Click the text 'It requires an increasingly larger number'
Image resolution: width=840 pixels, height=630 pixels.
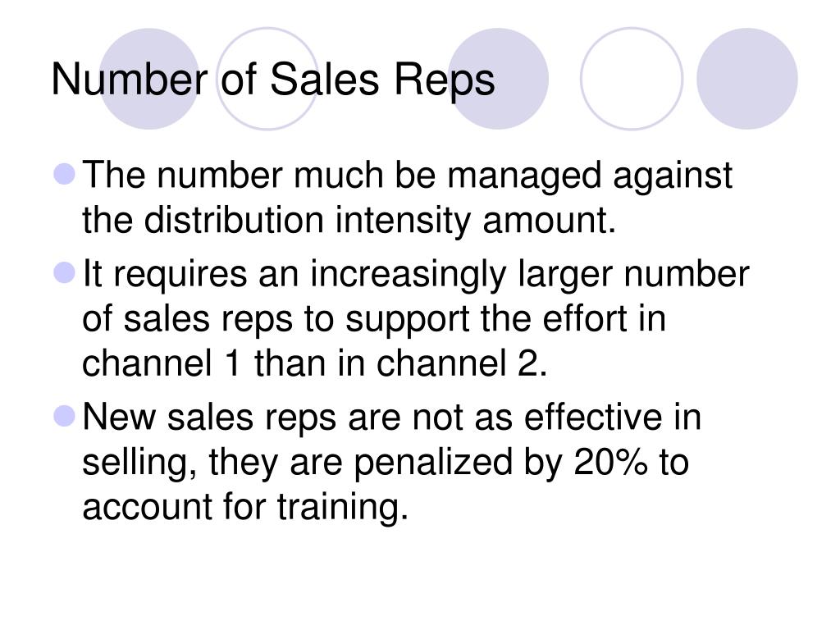click(416, 274)
